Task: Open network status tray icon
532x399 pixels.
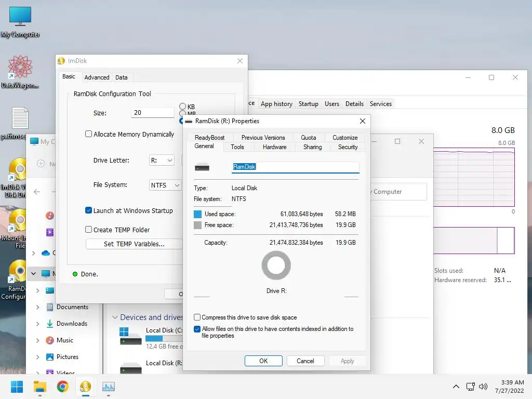Action: 470,387
